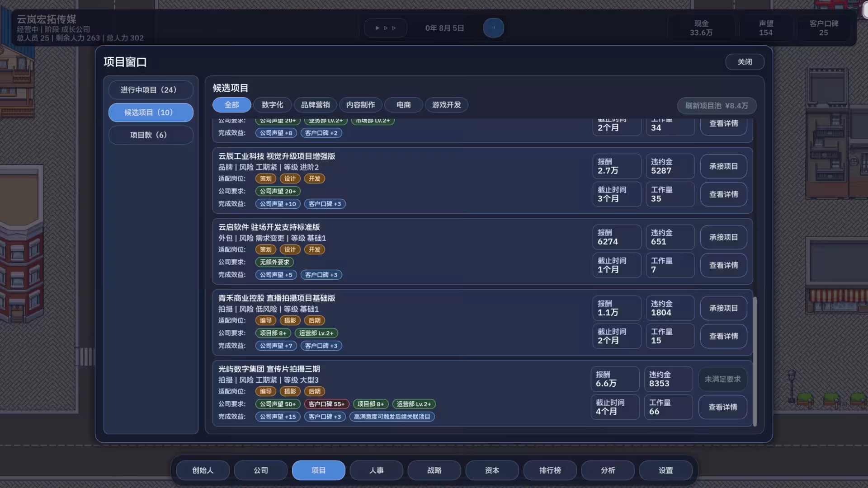Screen dimensions: 868x488
Task: Filter projects by 品牌营销
Action: (x=316, y=105)
